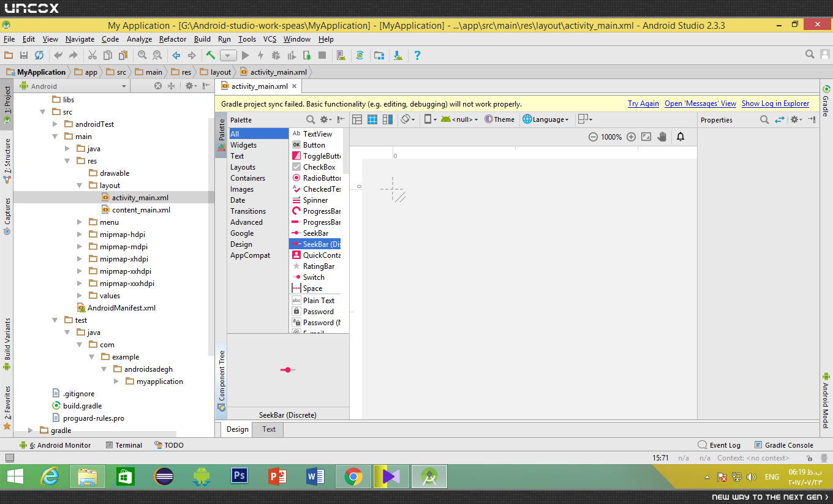833x504 pixels.
Task: Click the Save All icon in toolbar
Action: [24, 55]
